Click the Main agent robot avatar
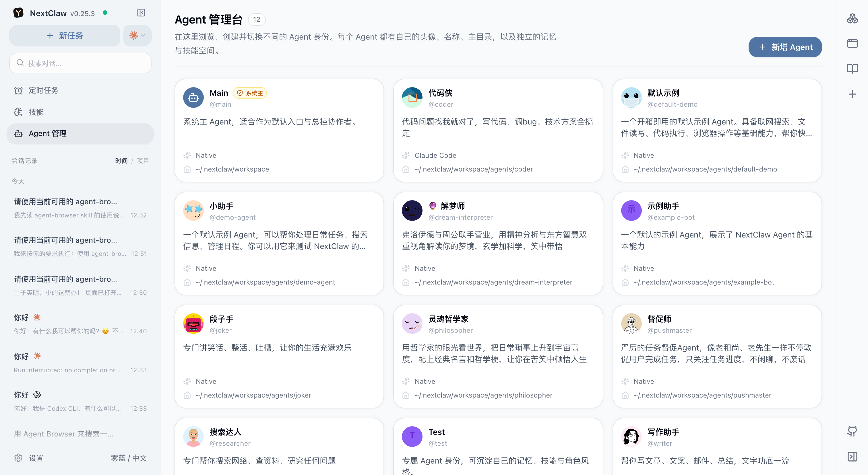Screen dimensions: 868x475 coord(193,97)
